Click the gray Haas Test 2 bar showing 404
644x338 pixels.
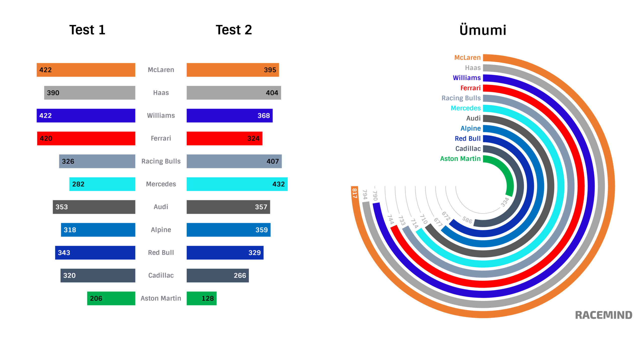tap(234, 93)
